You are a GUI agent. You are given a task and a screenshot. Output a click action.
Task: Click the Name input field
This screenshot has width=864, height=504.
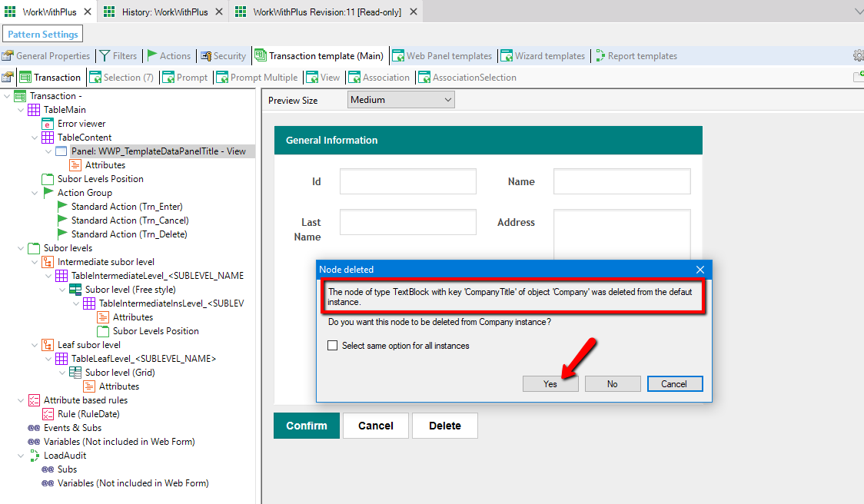622,181
